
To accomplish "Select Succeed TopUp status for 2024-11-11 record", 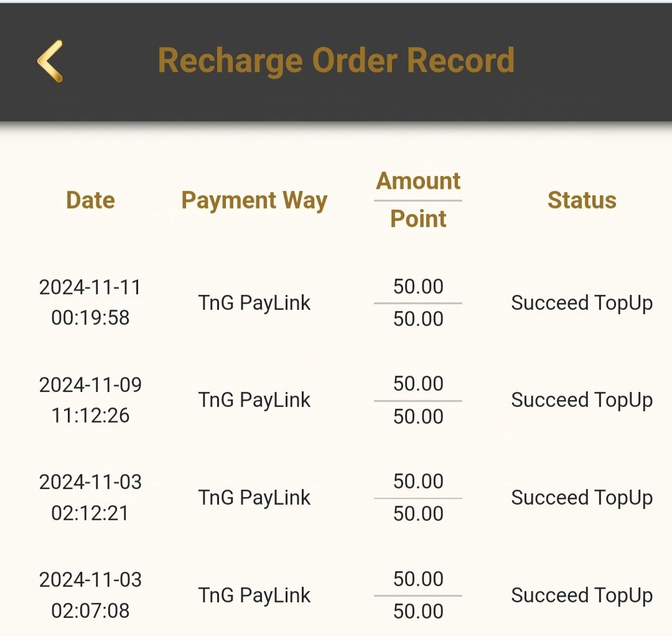I will (582, 303).
